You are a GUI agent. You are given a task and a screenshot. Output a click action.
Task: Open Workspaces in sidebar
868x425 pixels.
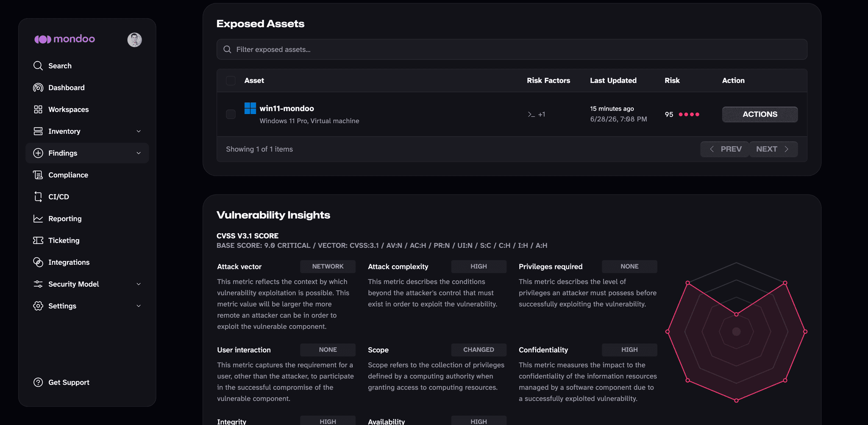(x=87, y=109)
